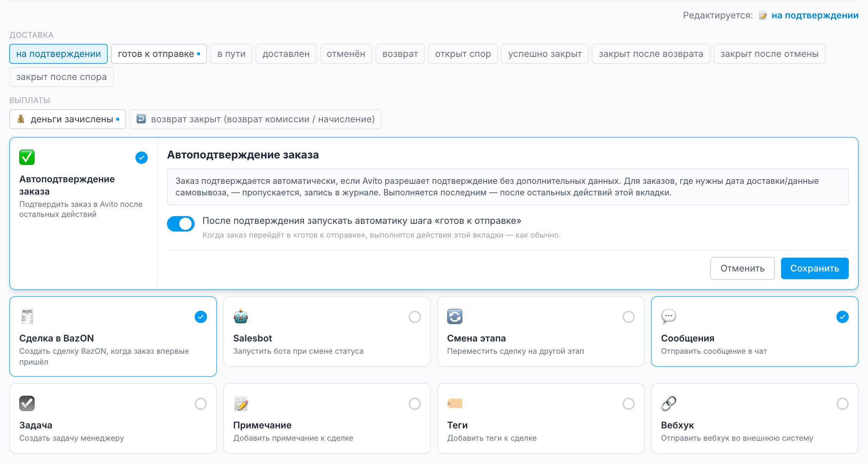Select the успешно закрыт status tab
Image resolution: width=868 pixels, height=463 pixels.
tap(545, 54)
